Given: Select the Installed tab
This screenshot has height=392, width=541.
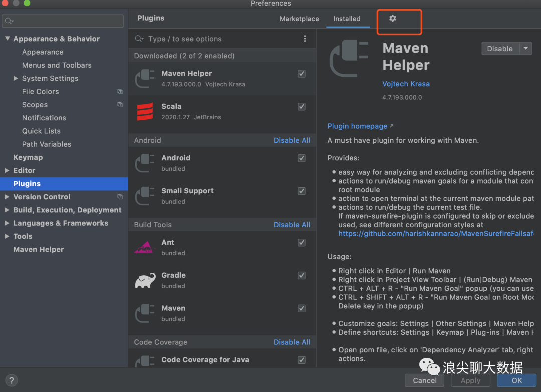Looking at the screenshot, I should click(347, 19).
